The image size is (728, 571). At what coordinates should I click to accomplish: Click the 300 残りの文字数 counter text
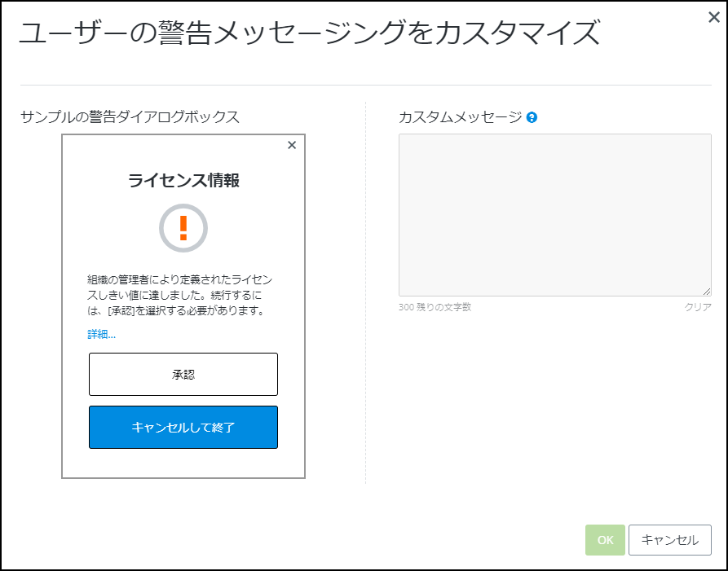click(435, 307)
